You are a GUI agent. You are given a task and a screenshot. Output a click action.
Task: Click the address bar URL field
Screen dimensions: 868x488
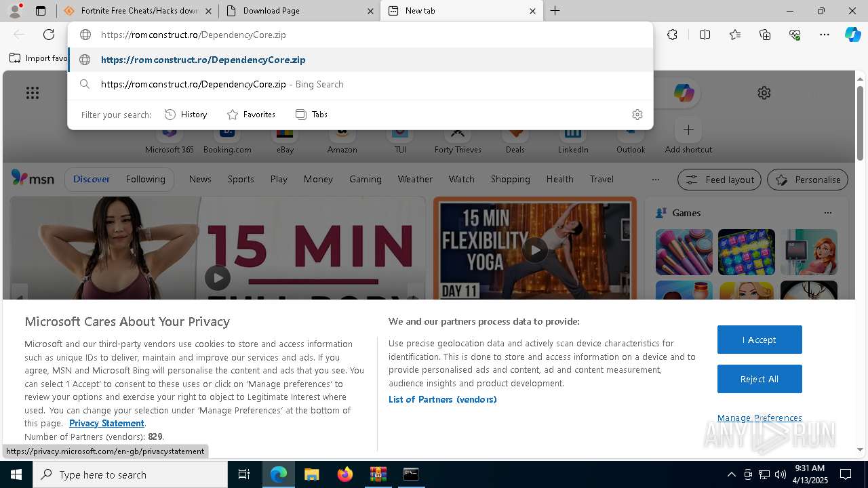click(x=360, y=35)
